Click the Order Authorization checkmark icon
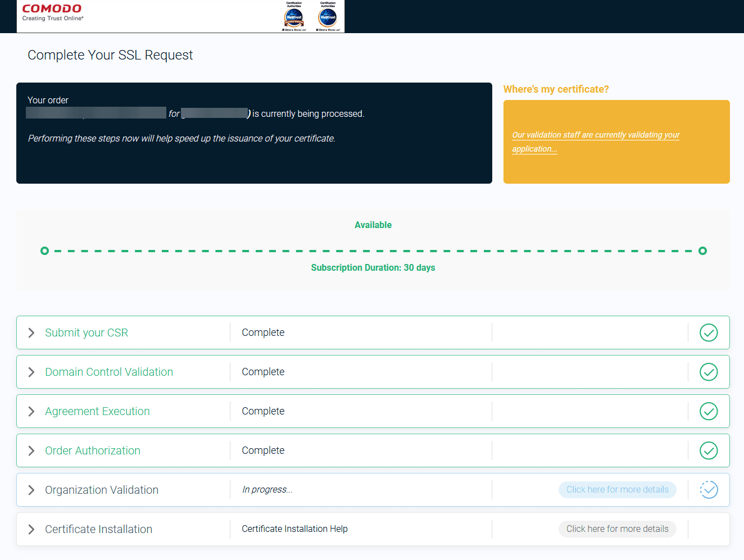744x560 pixels. pyautogui.click(x=709, y=450)
